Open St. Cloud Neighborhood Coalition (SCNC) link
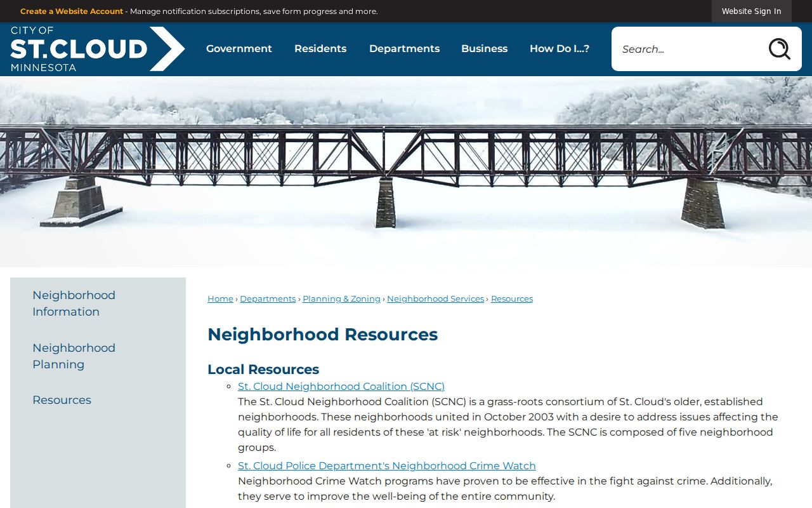Viewport: 812px width, 508px height. (x=341, y=386)
